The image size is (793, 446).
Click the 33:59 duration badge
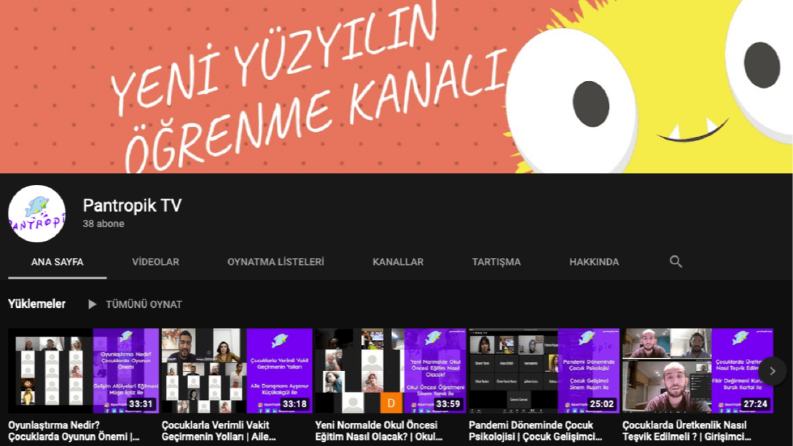point(448,404)
